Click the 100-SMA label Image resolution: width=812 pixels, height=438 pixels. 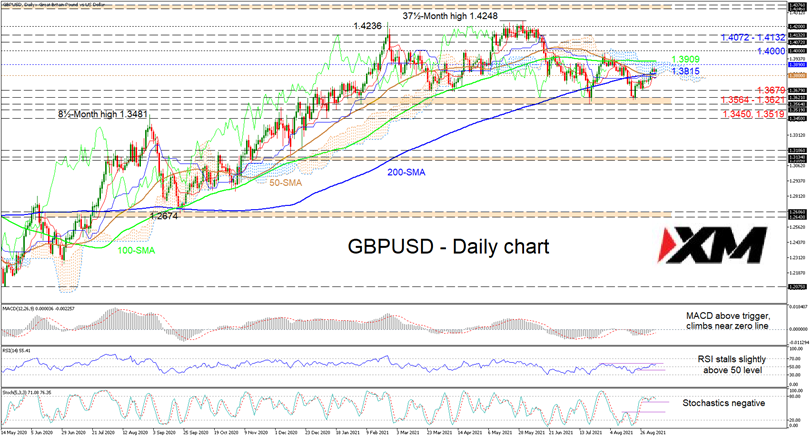[136, 250]
